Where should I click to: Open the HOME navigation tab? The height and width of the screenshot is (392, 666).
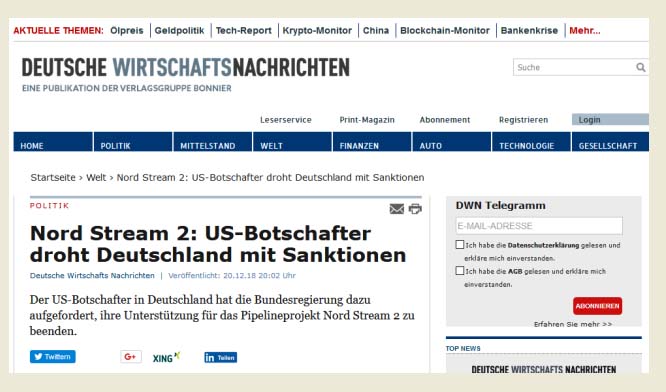click(x=53, y=142)
